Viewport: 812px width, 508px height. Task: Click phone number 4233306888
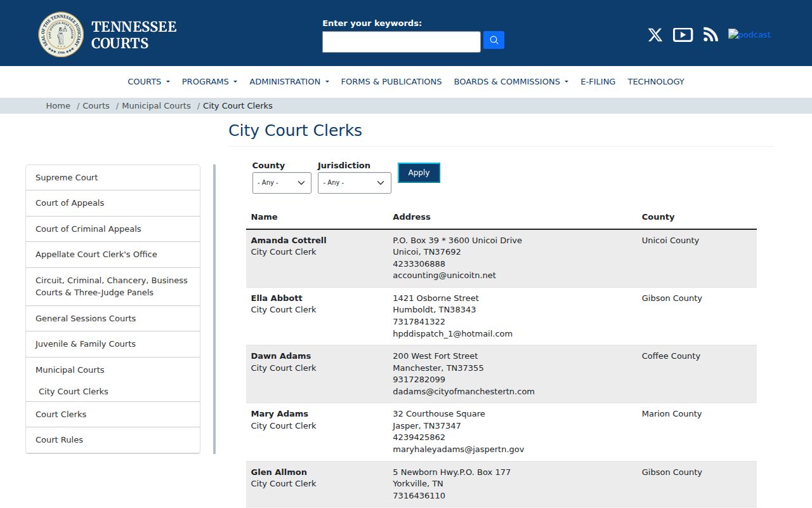point(419,264)
